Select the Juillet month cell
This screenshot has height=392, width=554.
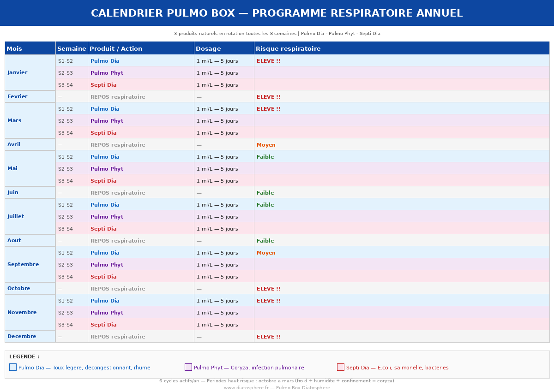[30, 216]
